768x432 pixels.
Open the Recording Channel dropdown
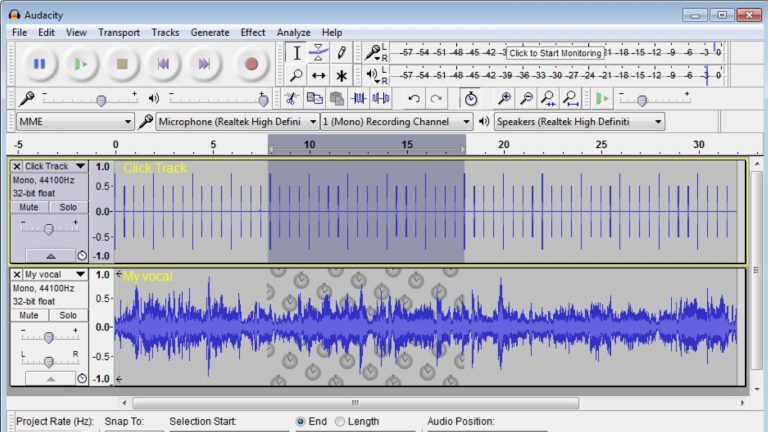pyautogui.click(x=396, y=121)
